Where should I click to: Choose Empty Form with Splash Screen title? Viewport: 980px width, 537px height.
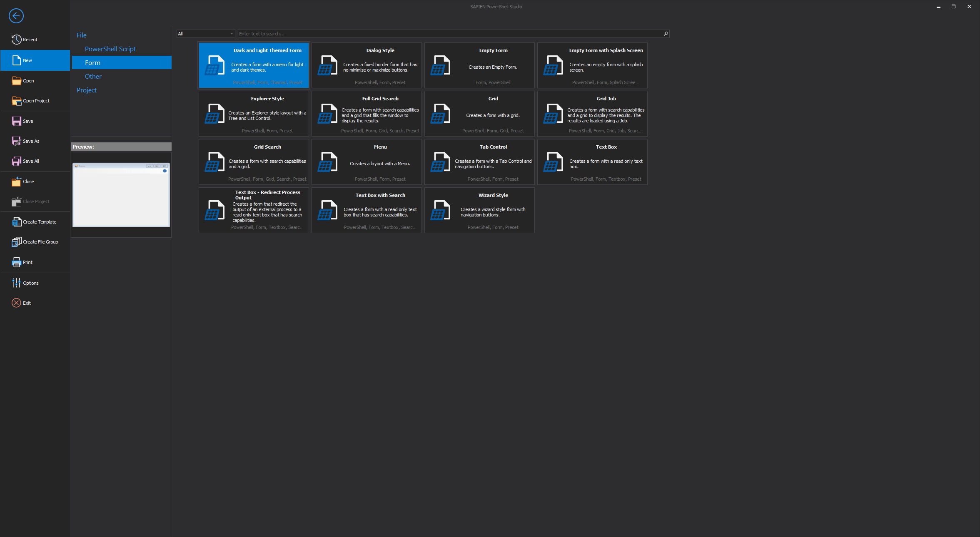click(606, 50)
